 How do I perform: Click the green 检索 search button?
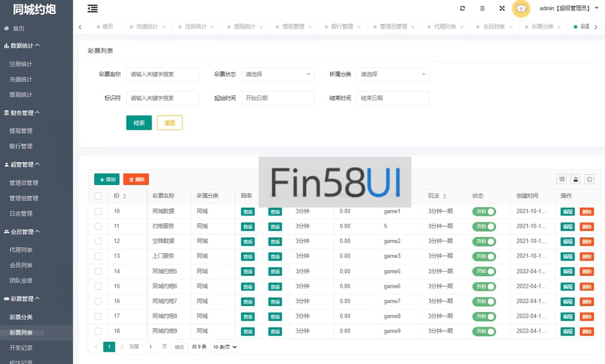(x=139, y=123)
